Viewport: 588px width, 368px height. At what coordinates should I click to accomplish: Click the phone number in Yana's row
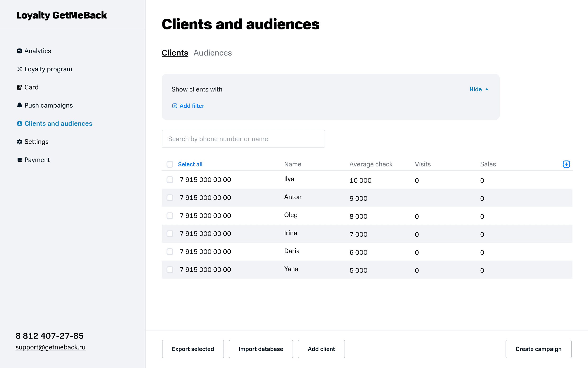205,270
